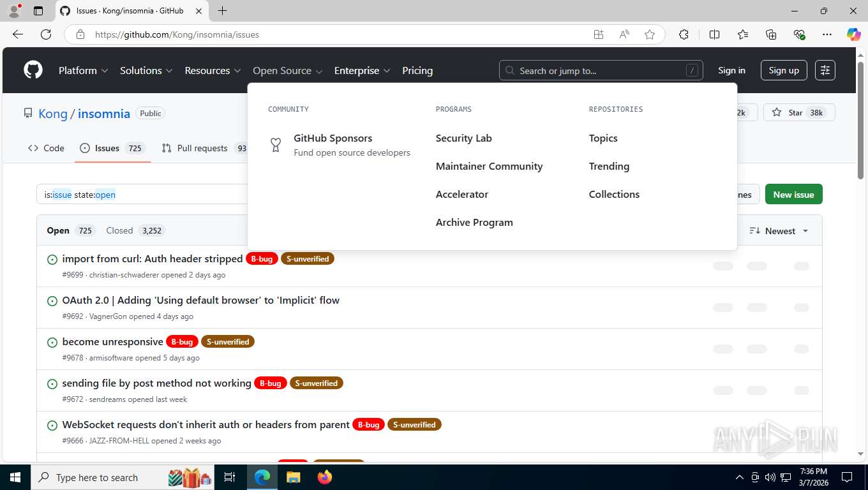Expand the Platform menu
Viewport: 868px width, 490px height.
[84, 70]
